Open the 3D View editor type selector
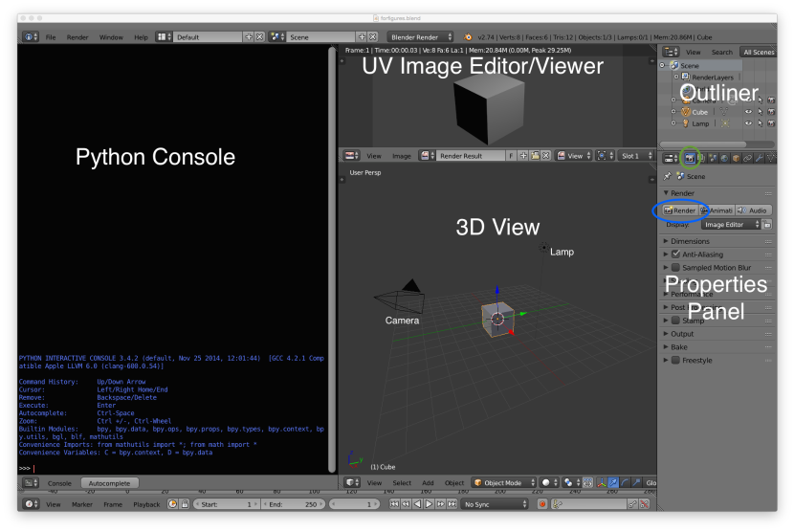This screenshot has width=794, height=532. point(352,483)
